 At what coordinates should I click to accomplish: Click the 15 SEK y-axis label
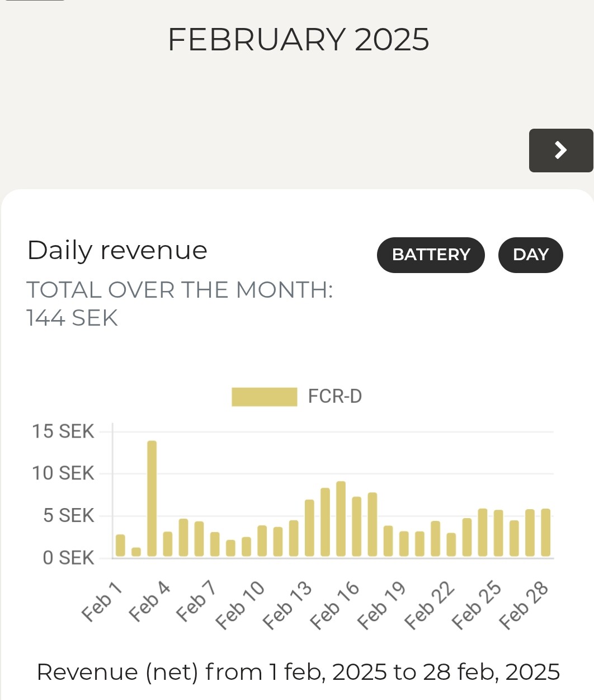(x=63, y=431)
